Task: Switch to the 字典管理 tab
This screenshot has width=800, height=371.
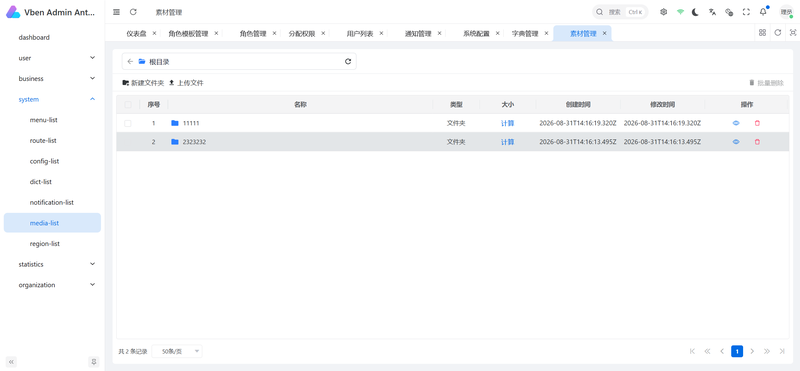Action: pyautogui.click(x=525, y=34)
